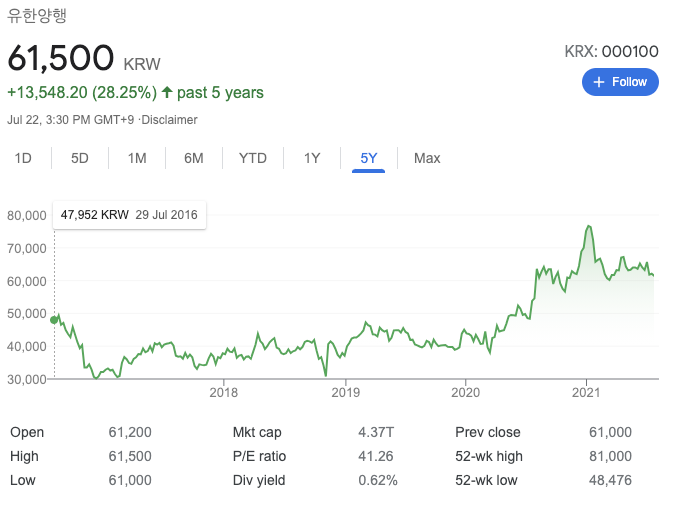The image size is (681, 513).
Task: Click the High value 61,500
Action: click(x=130, y=456)
